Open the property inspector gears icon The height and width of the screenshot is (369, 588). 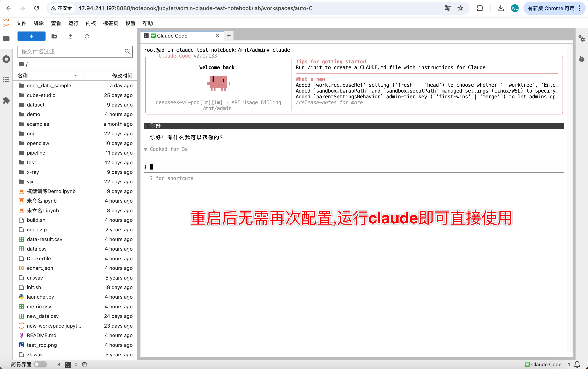pos(582,38)
